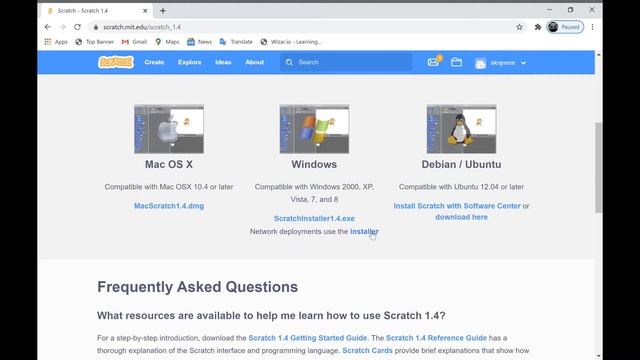Open the messages envelope icon

point(433,62)
